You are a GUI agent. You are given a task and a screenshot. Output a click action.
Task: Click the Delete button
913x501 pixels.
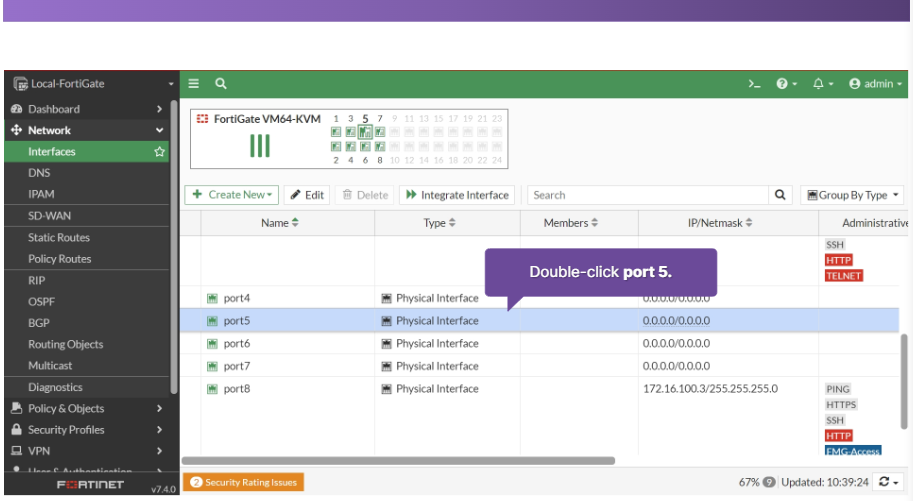pos(365,195)
